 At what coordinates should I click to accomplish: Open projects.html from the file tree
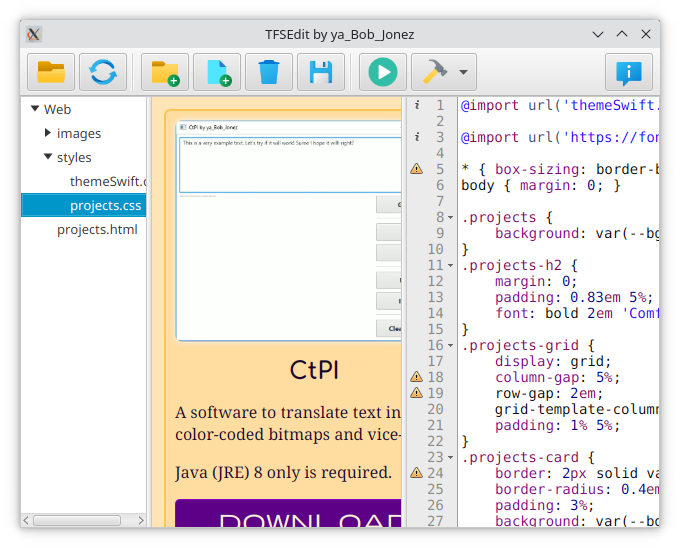click(97, 229)
